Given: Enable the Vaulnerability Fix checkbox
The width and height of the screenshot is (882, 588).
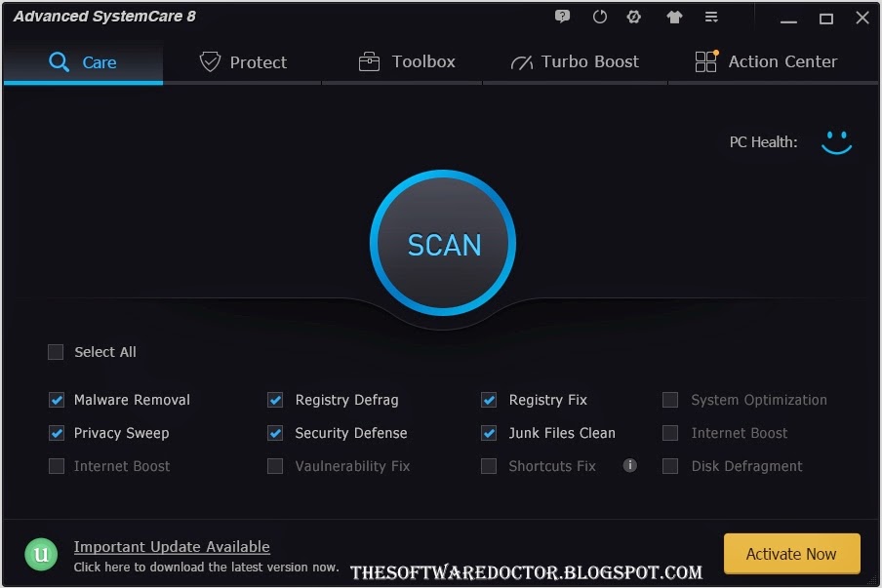Looking at the screenshot, I should 275,466.
